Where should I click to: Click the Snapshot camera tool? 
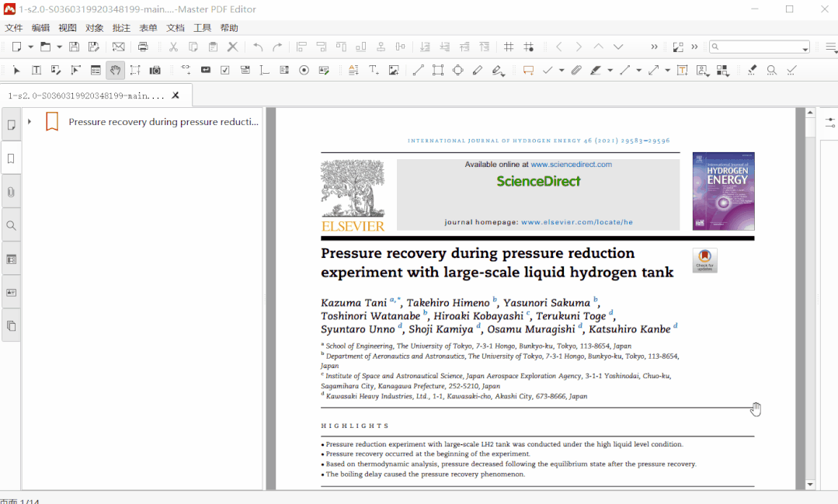(155, 70)
